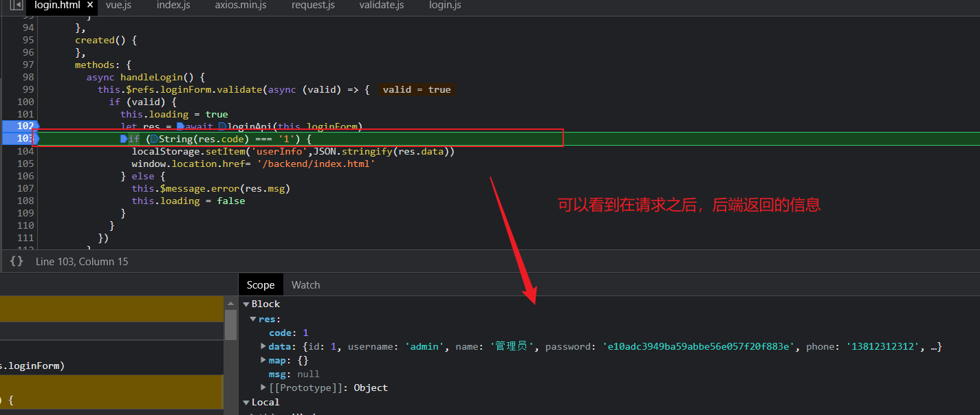Viewport: 980px width, 415px height.
Task: Set a breakpoint on line 98
Action: click(28, 77)
